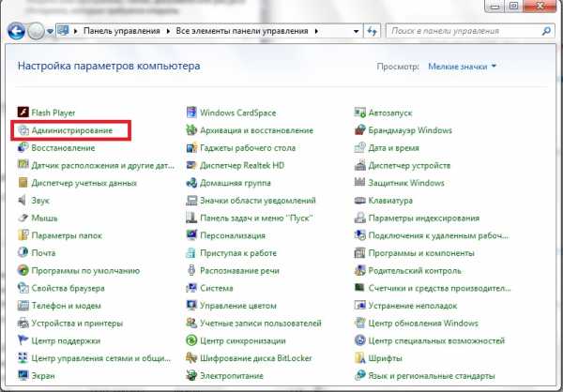Viewport: 563px width, 392px height.
Task: Click the Центр поддержки flag icon
Action: click(23, 340)
